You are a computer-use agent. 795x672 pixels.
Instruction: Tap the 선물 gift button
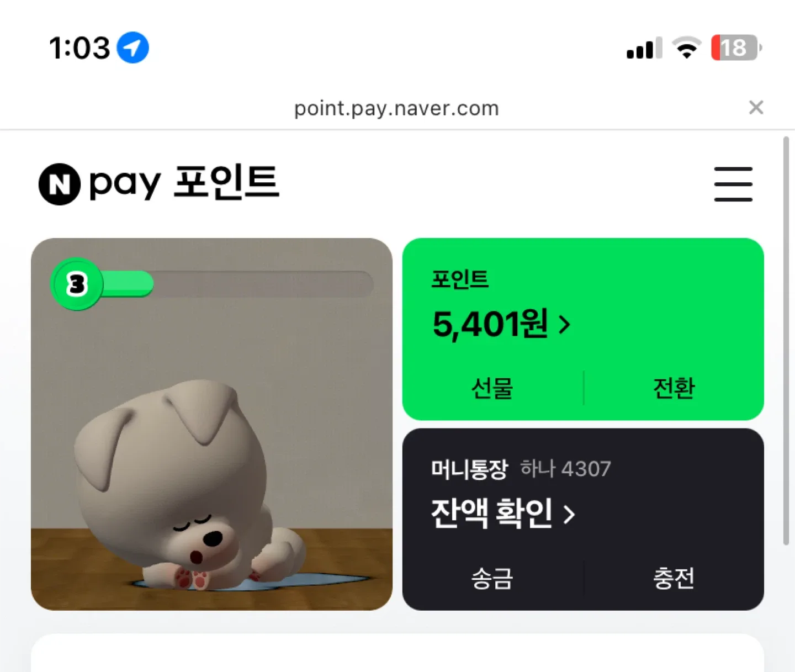(492, 388)
